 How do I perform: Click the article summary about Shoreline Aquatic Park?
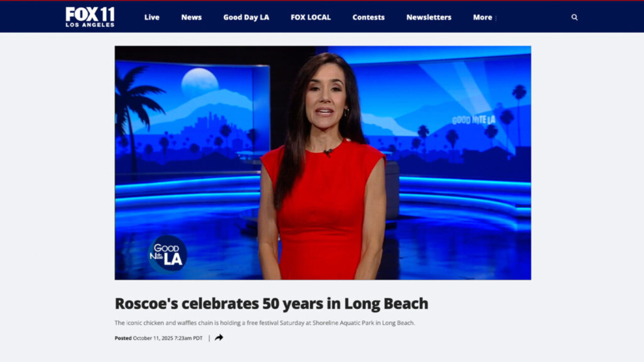[264, 323]
